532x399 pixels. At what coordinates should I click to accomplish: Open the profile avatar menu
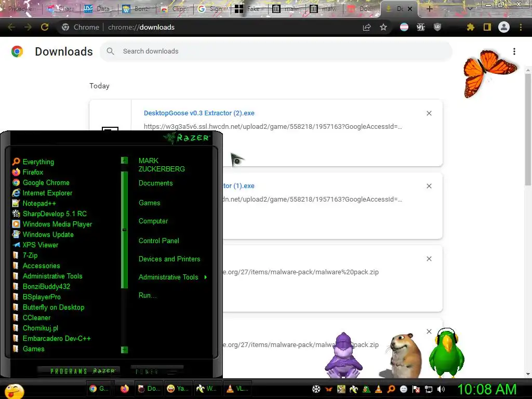504,27
